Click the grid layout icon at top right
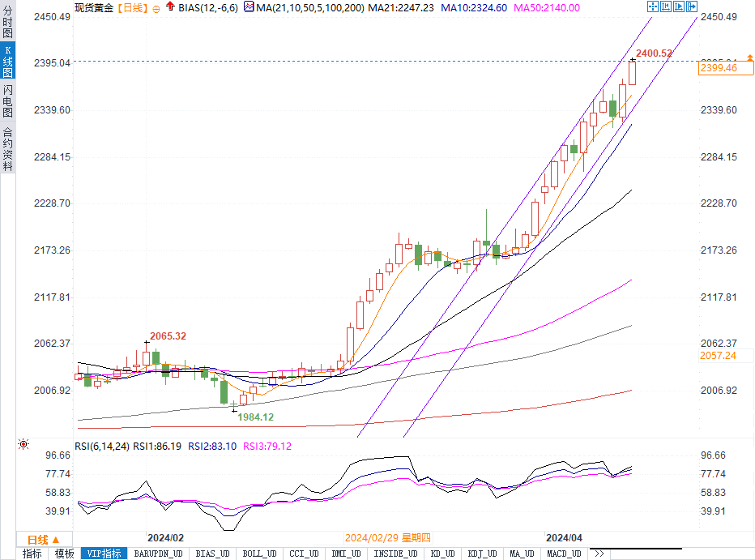 (x=691, y=6)
